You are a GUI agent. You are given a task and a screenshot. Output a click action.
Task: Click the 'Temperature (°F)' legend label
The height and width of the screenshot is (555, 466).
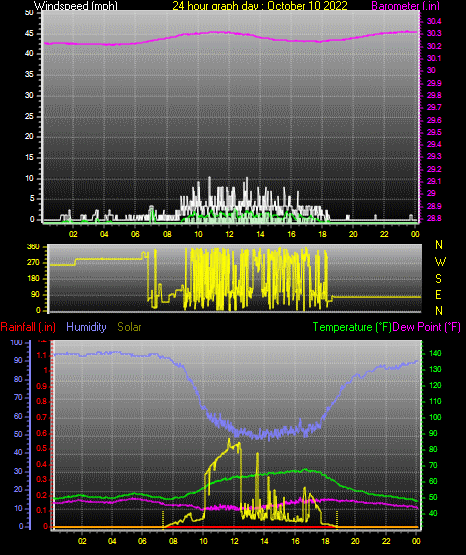(352, 327)
